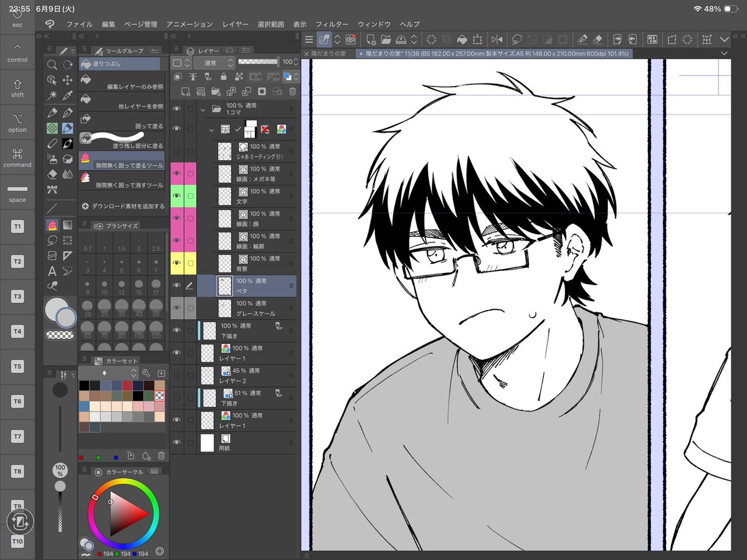This screenshot has height=560, width=747.
Task: Click the Scale/Rotate transform icon in command bar
Action: (x=477, y=39)
